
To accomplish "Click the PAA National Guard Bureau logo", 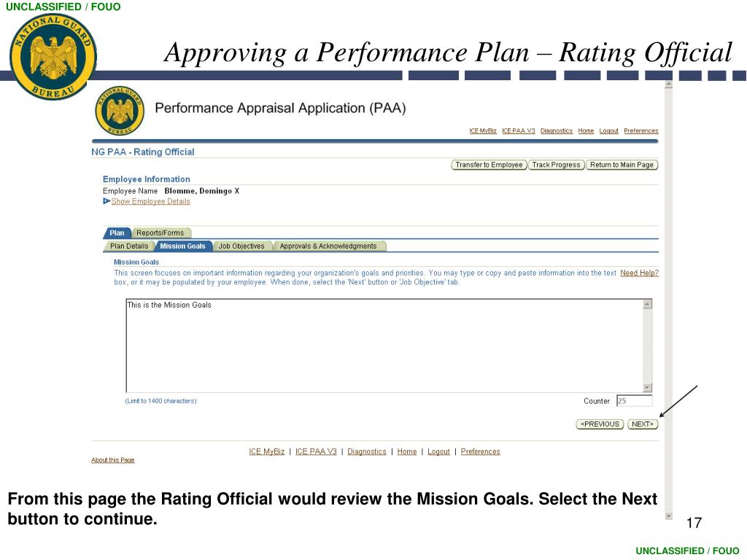I will [x=120, y=112].
